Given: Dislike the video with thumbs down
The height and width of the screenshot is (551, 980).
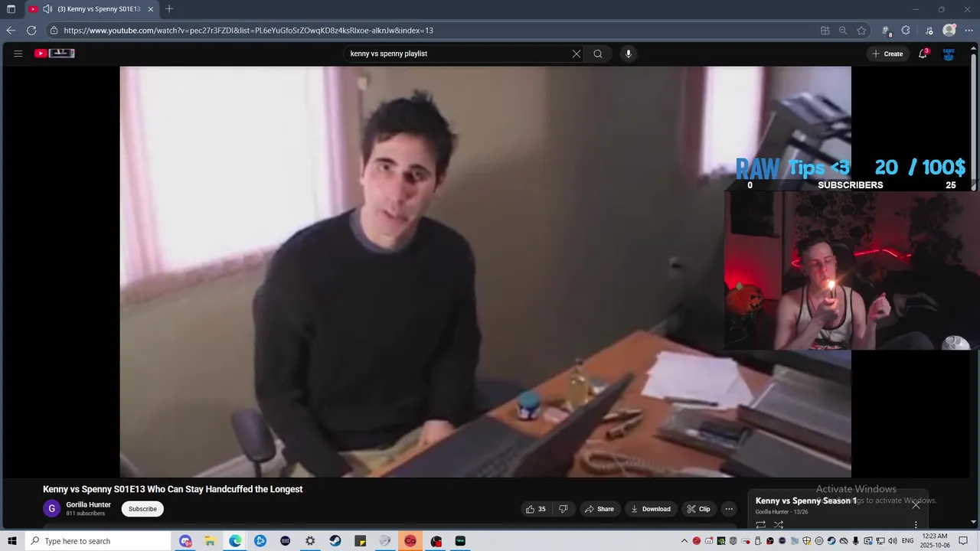Looking at the screenshot, I should pos(563,509).
